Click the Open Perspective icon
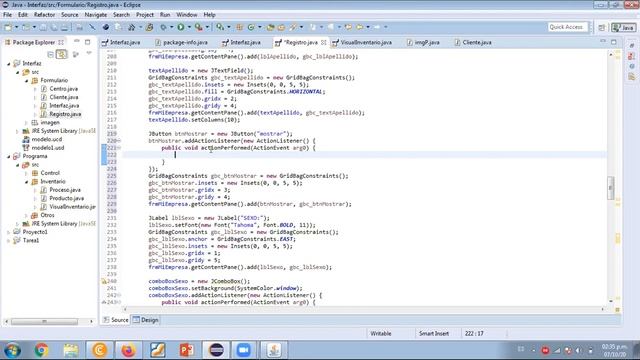 (x=602, y=27)
